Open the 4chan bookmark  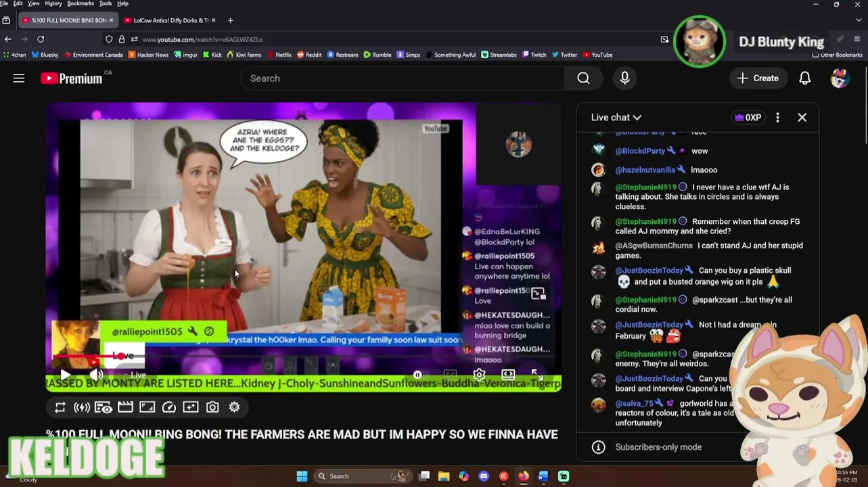pos(14,55)
